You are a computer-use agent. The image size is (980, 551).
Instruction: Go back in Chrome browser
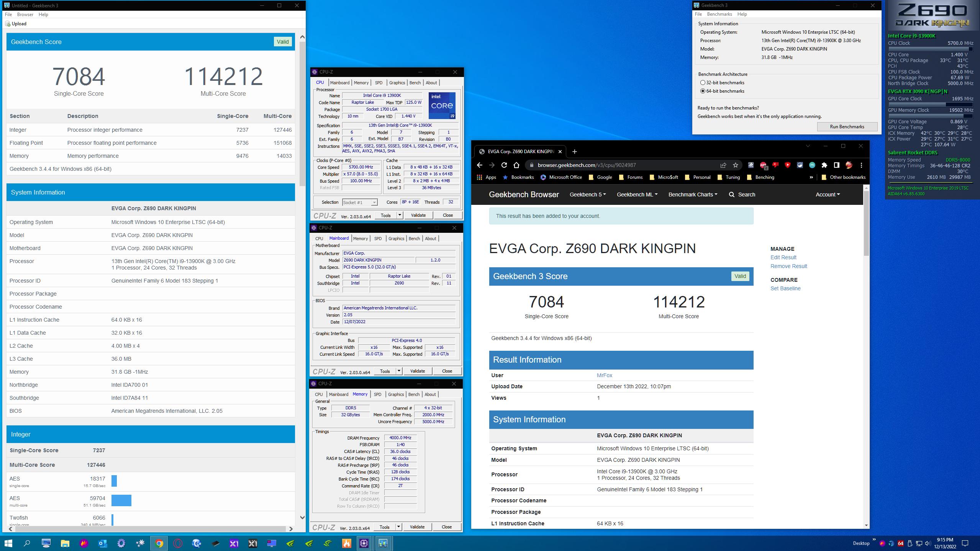pyautogui.click(x=480, y=165)
